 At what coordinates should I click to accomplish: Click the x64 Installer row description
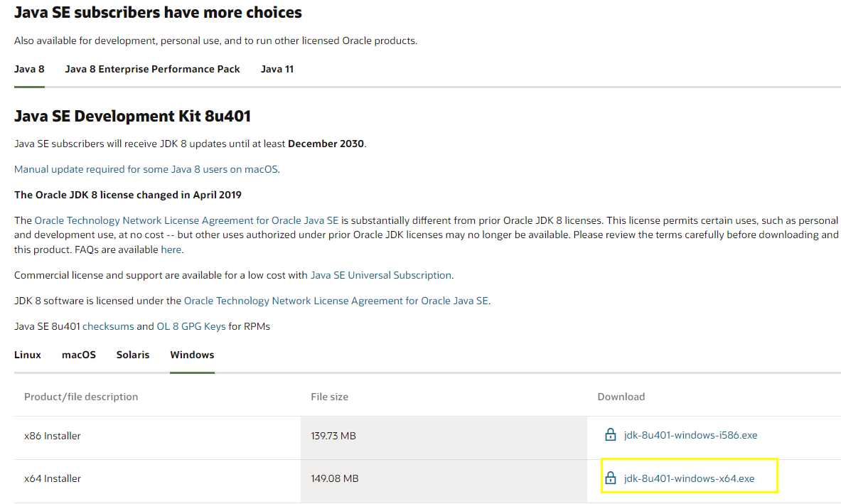[53, 478]
